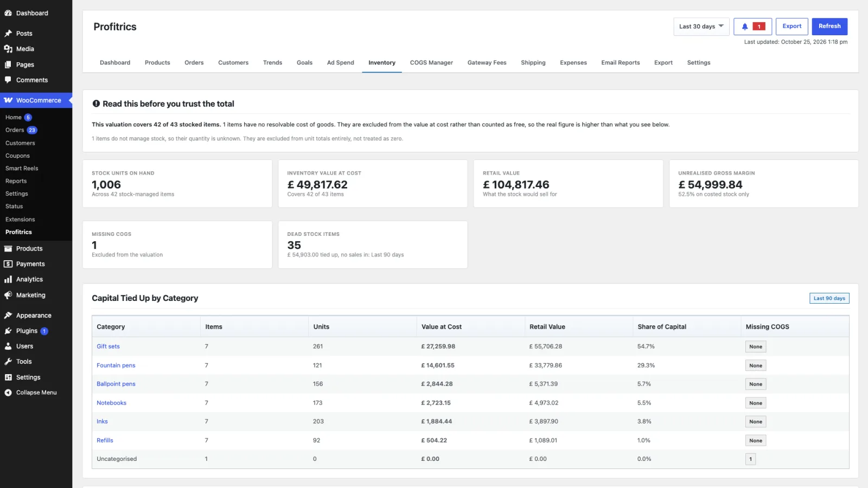The height and width of the screenshot is (488, 868).
Task: Open the Inks category link
Action: [102, 421]
